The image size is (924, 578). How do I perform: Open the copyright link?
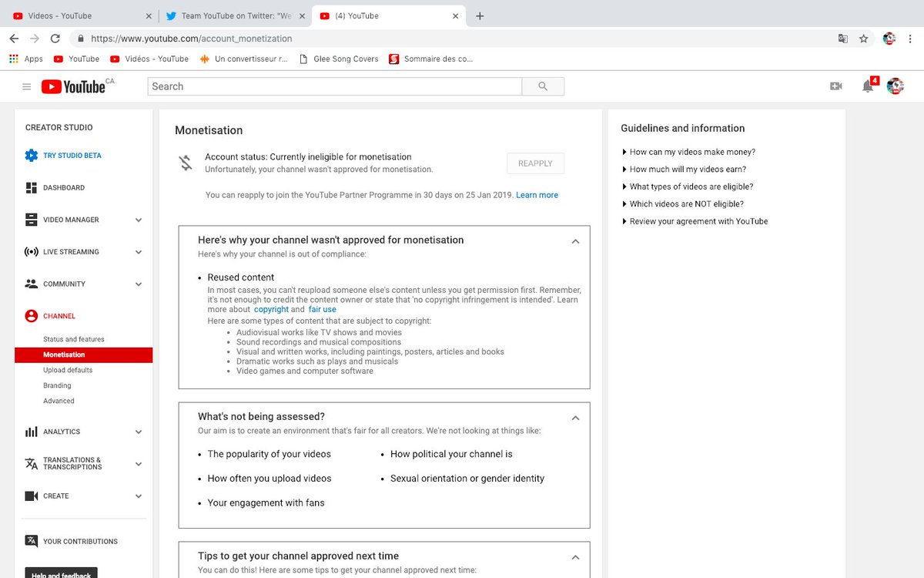coord(271,309)
